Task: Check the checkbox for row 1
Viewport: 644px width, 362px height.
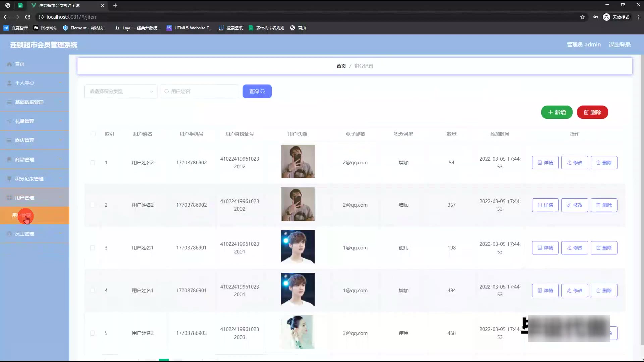Action: [93, 163]
